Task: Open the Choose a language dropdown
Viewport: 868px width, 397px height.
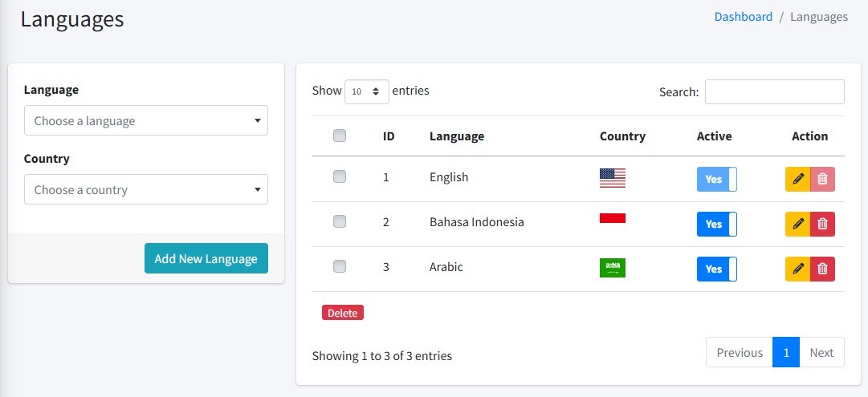Action: pyautogui.click(x=146, y=120)
